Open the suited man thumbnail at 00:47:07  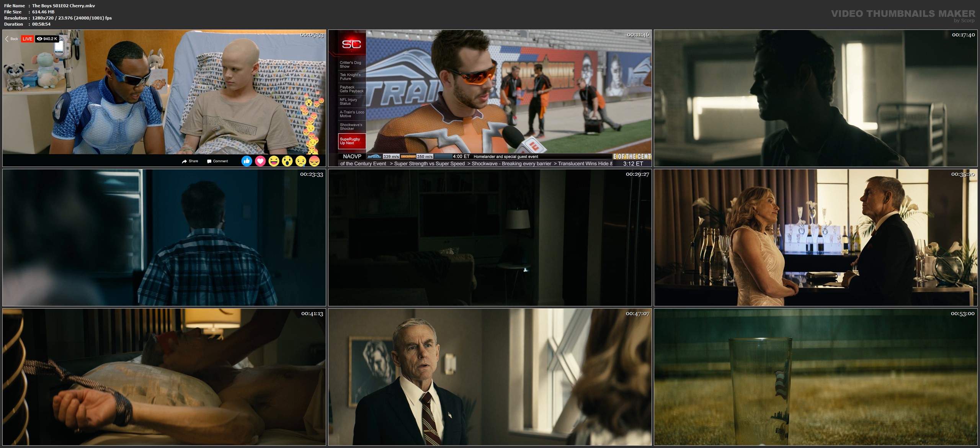tap(490, 377)
